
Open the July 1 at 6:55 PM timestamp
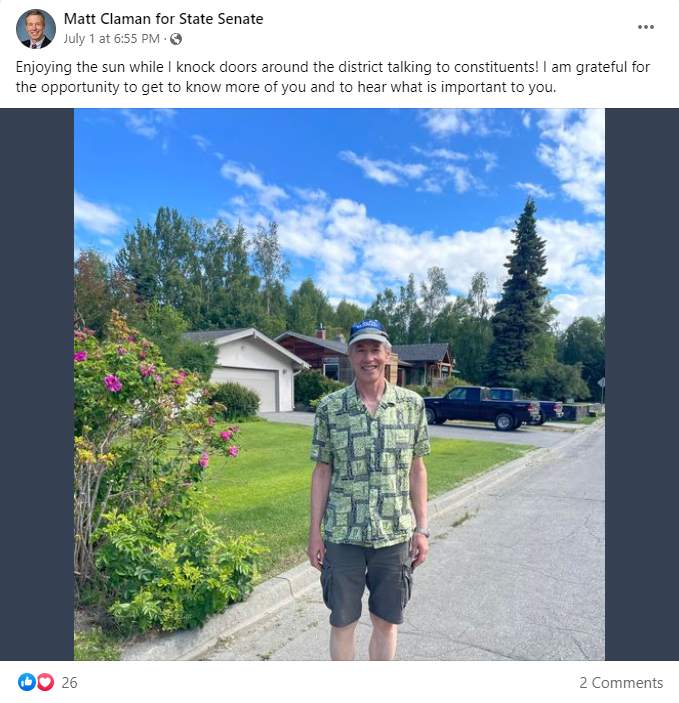(112, 39)
